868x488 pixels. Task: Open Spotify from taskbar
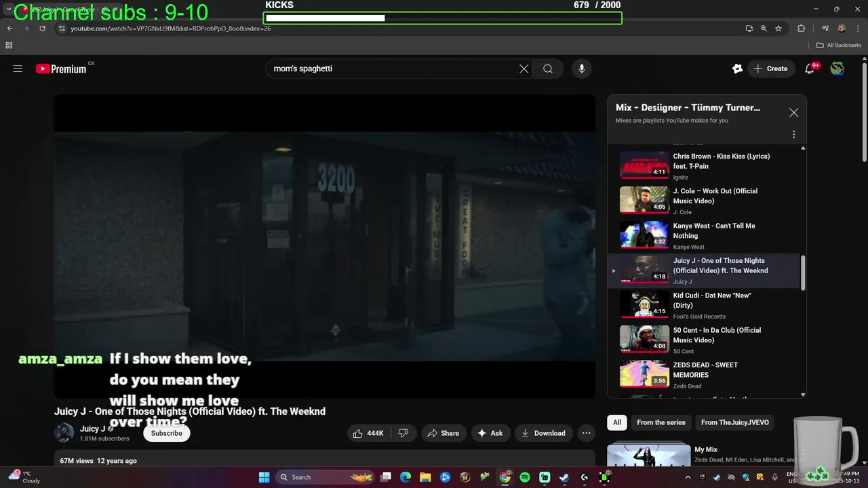[525, 477]
